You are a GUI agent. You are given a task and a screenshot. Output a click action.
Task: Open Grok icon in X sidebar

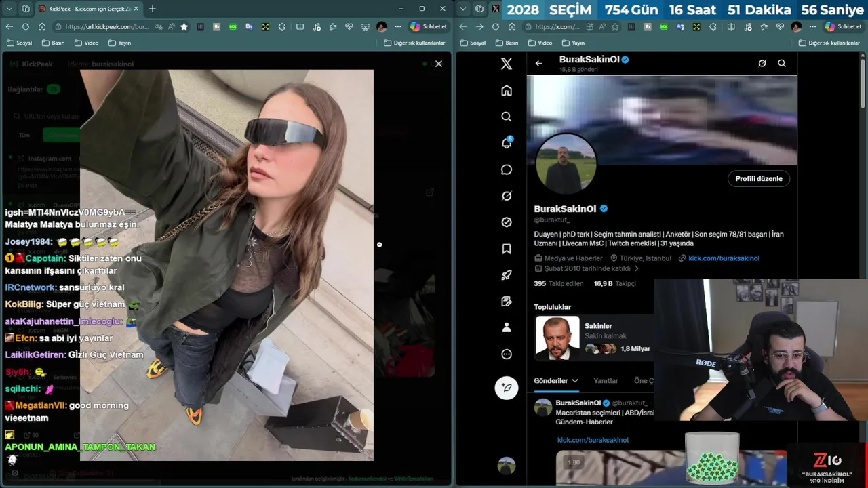coord(507,196)
